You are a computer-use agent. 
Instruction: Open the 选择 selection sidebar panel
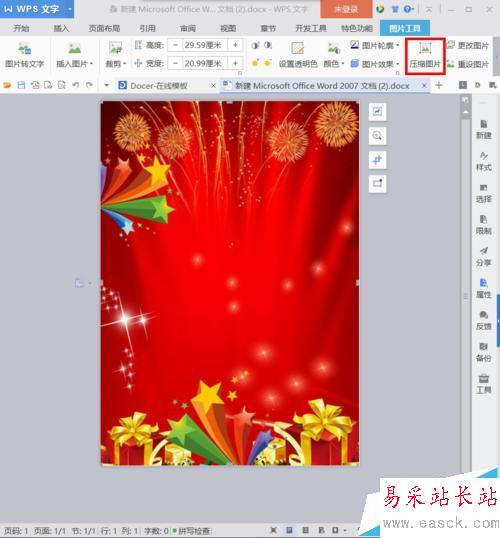click(x=484, y=194)
